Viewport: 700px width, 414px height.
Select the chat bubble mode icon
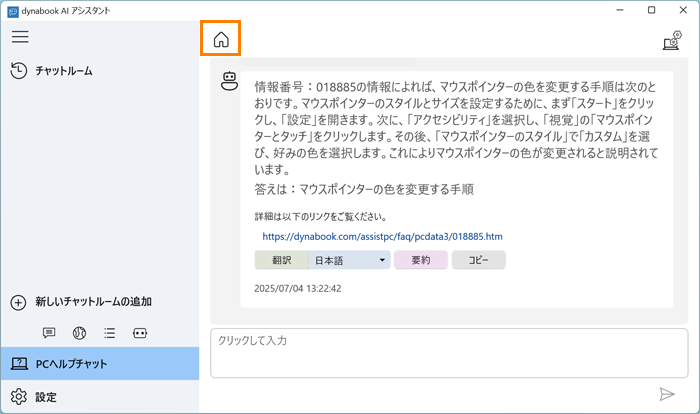pos(49,333)
